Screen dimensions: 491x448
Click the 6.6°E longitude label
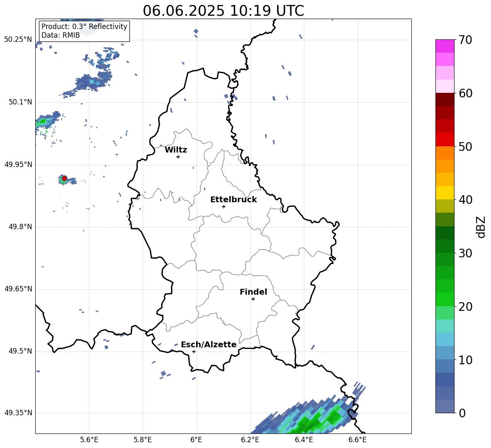click(x=357, y=440)
